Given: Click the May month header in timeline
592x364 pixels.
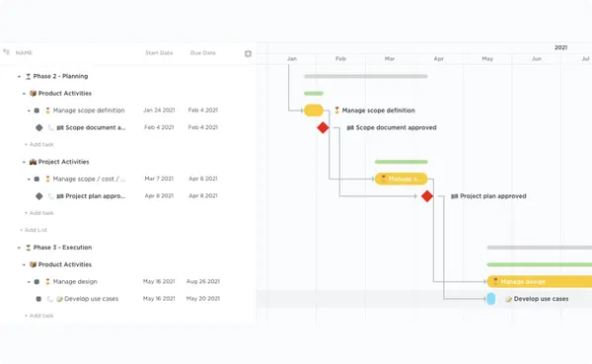Looking at the screenshot, I should (x=487, y=59).
